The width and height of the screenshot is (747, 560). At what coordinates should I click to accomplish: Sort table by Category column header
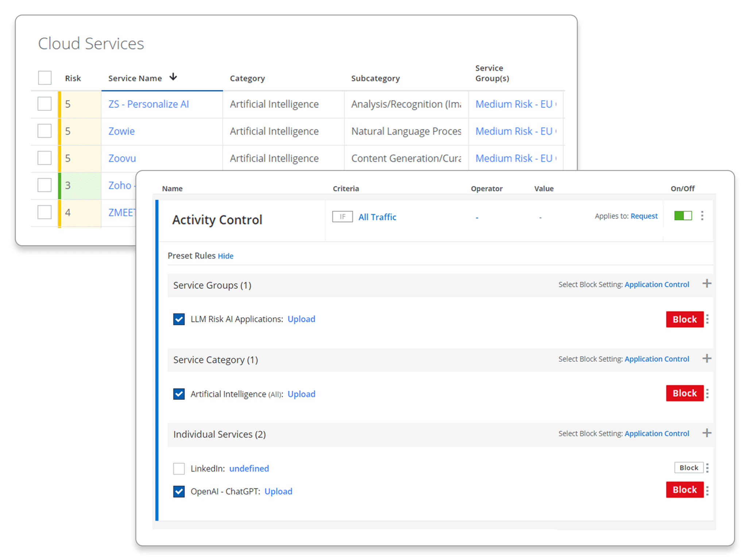[x=247, y=78]
